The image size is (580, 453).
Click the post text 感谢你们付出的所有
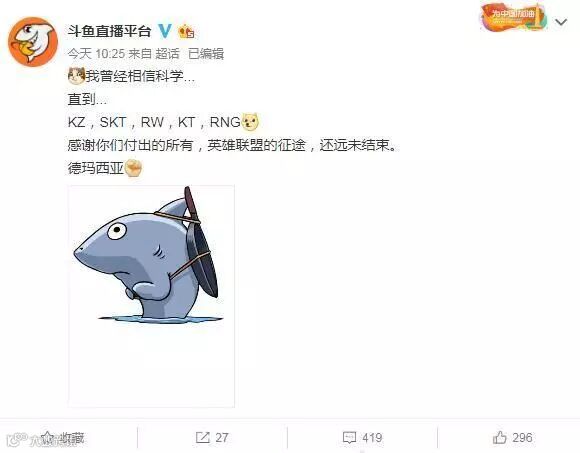130,145
